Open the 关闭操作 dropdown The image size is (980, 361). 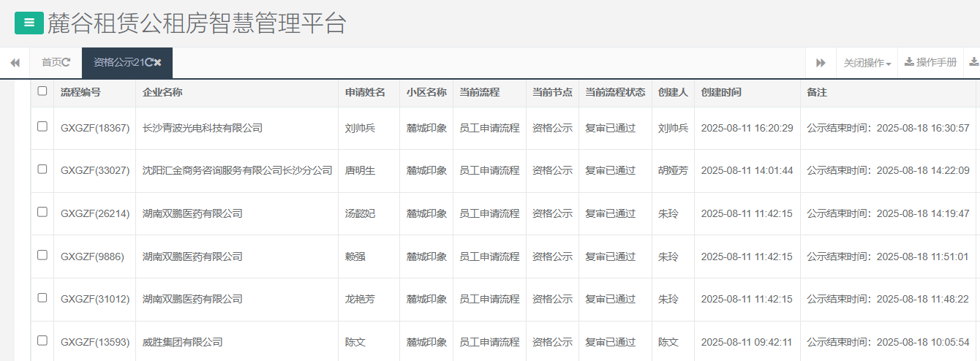(867, 64)
